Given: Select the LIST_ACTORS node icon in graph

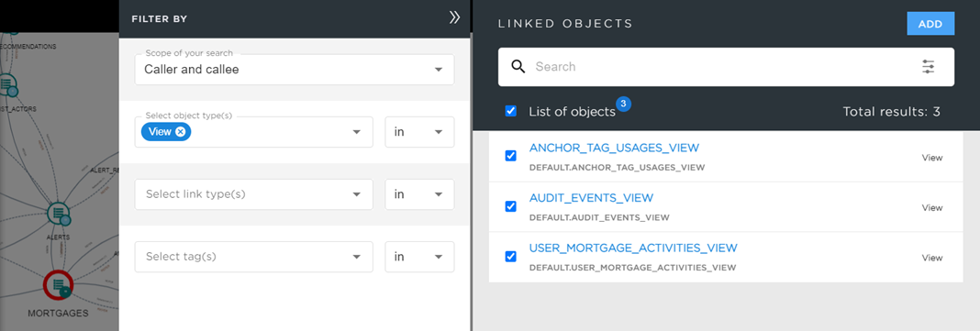Looking at the screenshot, I should [x=7, y=85].
